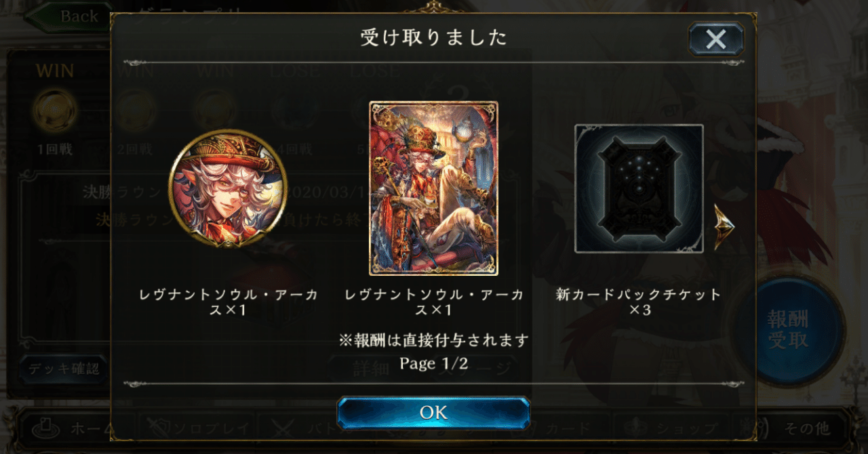Image resolution: width=868 pixels, height=454 pixels.
Task: Click the 受け取りました dialog title
Action: (x=433, y=38)
